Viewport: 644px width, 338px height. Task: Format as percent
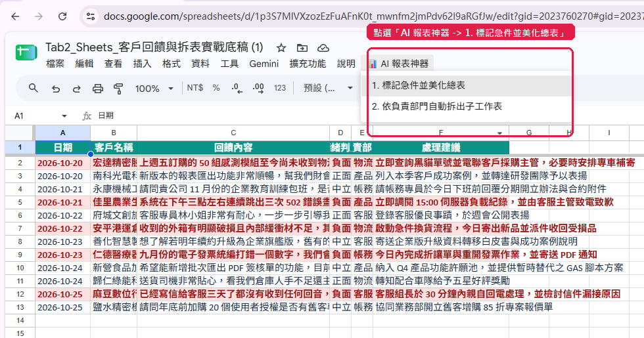tap(216, 88)
